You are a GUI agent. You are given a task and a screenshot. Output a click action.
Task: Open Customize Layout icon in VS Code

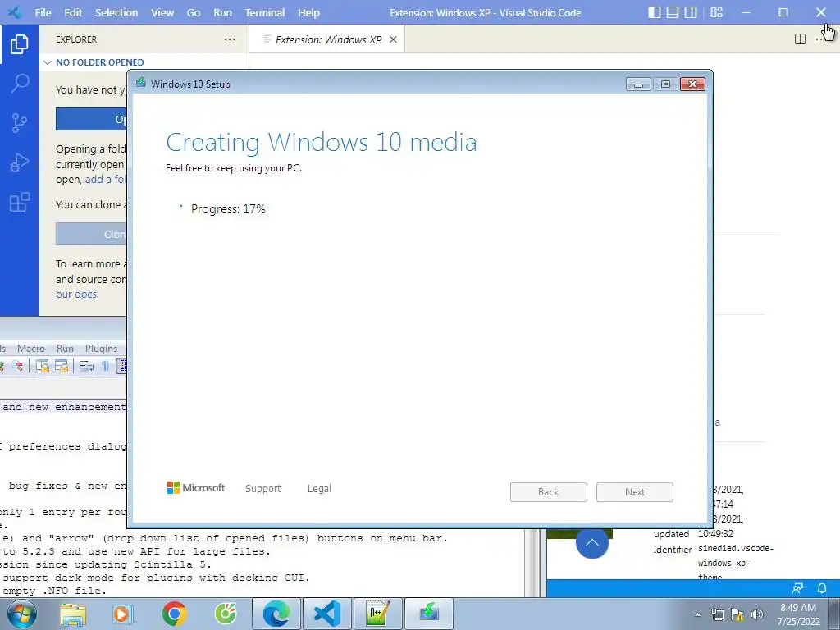pyautogui.click(x=716, y=12)
